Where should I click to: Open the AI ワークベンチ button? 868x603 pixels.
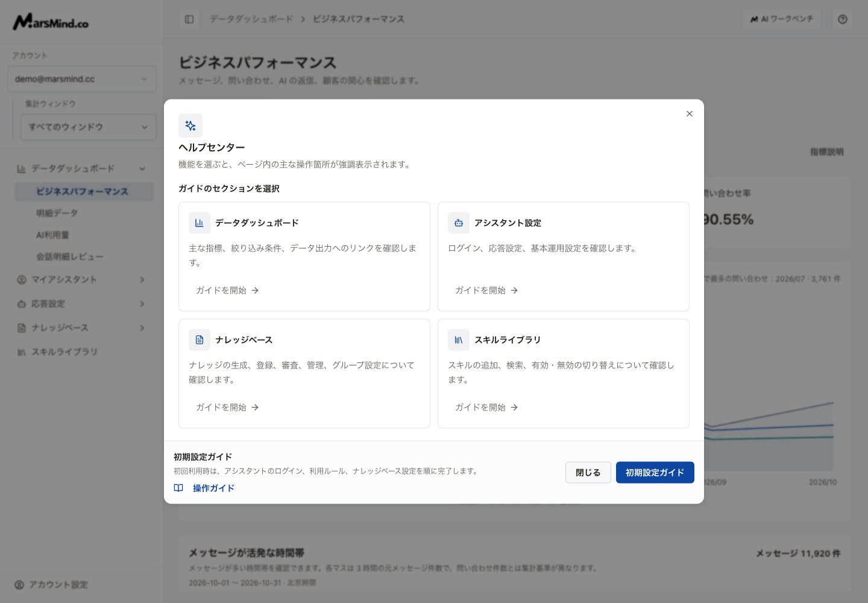pyautogui.click(x=782, y=19)
